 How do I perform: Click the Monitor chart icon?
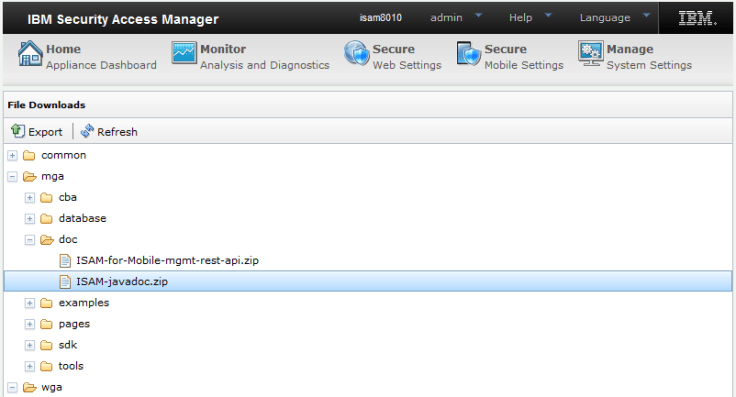[x=184, y=53]
